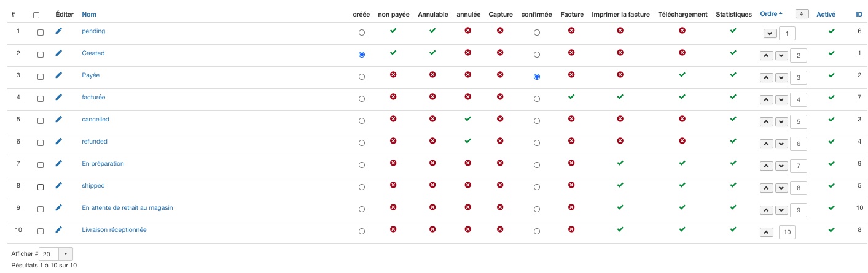This screenshot has height=273, width=868.
Task: Click the order number field for facturée
Action: (x=798, y=100)
